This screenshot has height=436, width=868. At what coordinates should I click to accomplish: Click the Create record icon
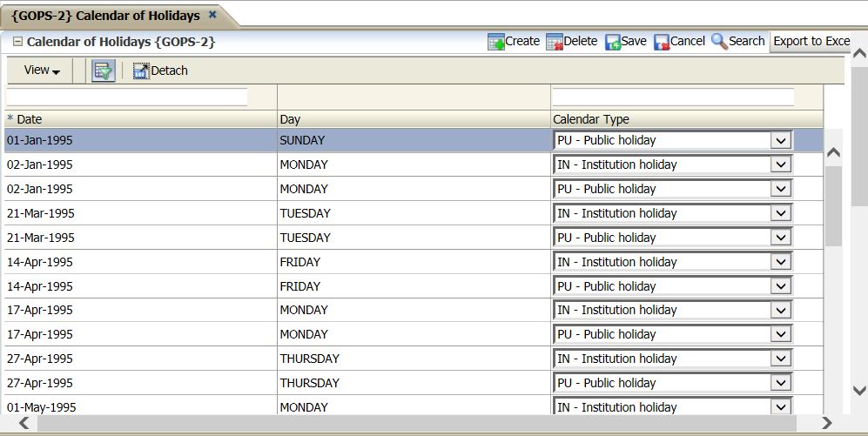click(496, 42)
